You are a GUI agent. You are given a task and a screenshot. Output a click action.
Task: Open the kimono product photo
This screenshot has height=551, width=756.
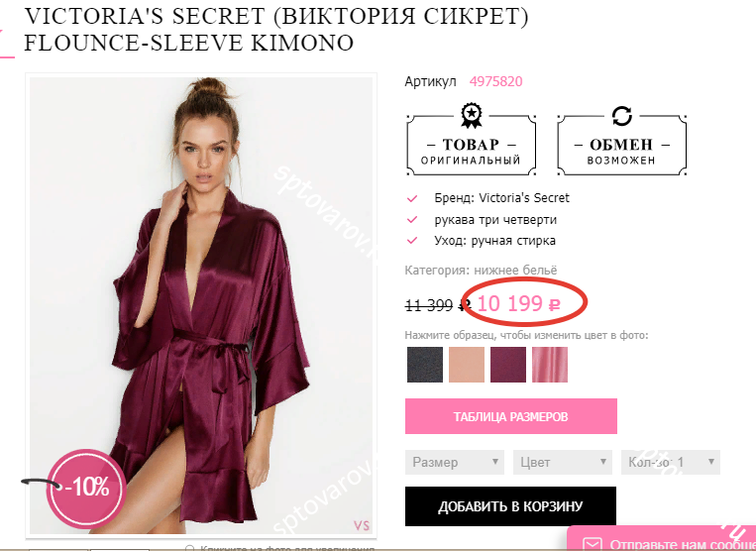point(201,305)
